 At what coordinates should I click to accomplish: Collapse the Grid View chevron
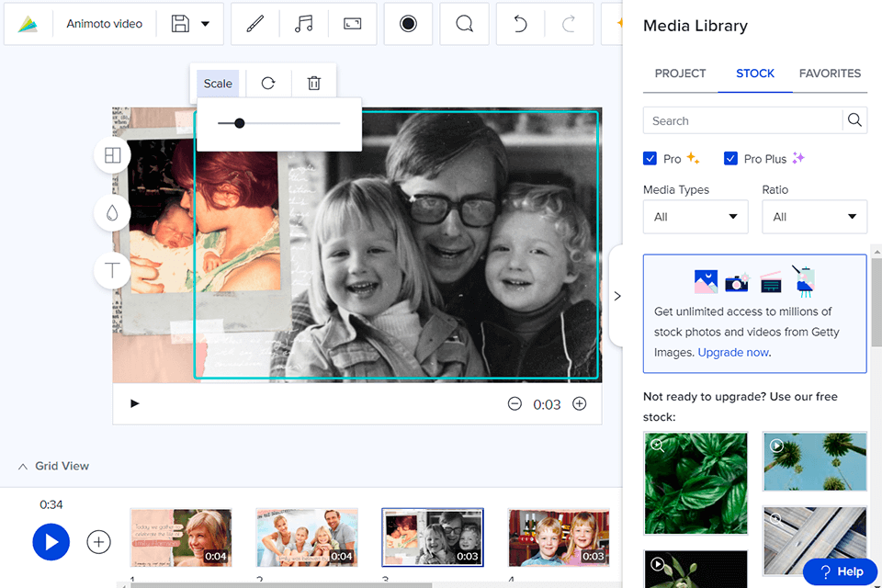[22, 467]
